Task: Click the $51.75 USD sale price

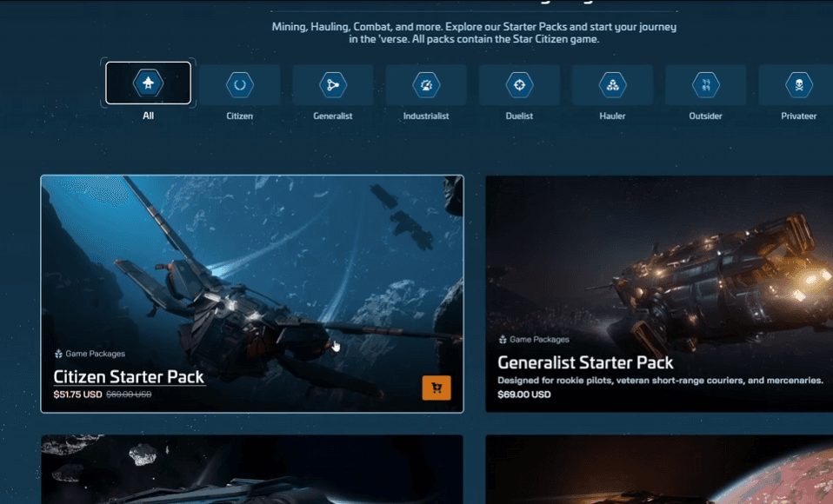Action: point(77,395)
